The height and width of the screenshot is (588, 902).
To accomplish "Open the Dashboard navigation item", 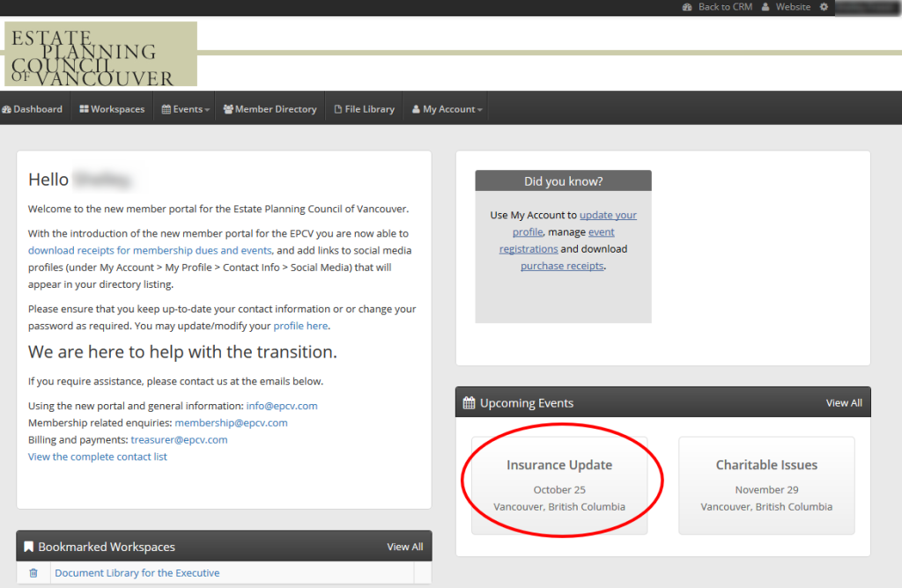I will 33,109.
